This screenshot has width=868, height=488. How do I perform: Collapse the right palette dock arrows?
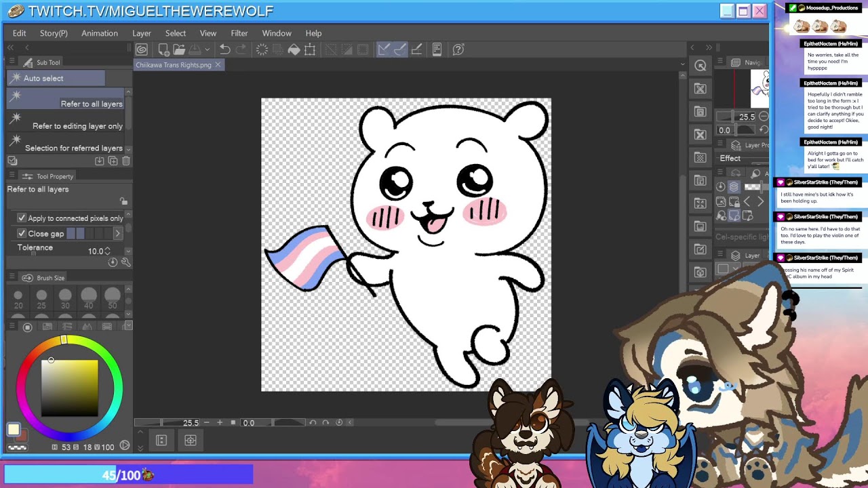[x=709, y=47]
